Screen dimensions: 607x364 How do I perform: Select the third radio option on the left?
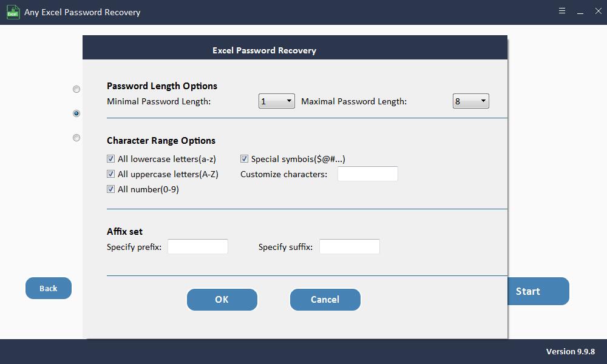(x=76, y=137)
